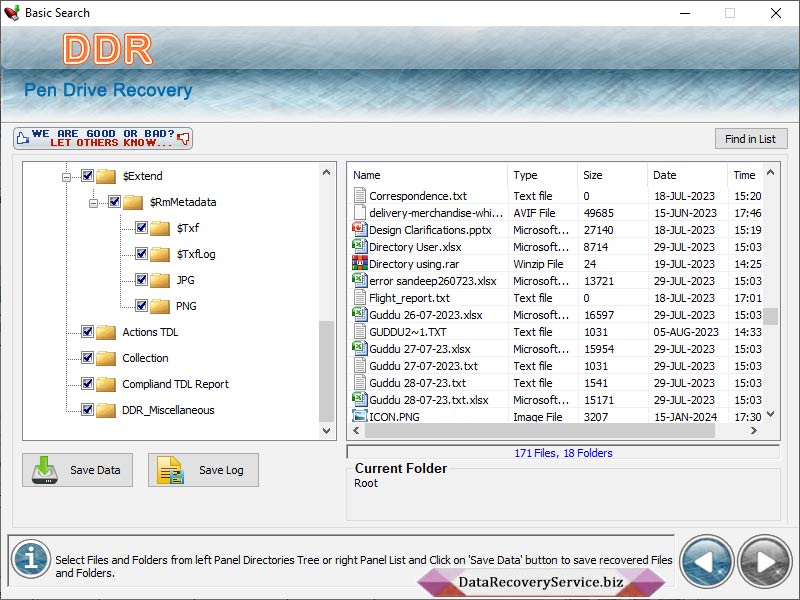
Task: Click the Winzip icon next to Directory using.rar
Action: (x=359, y=264)
